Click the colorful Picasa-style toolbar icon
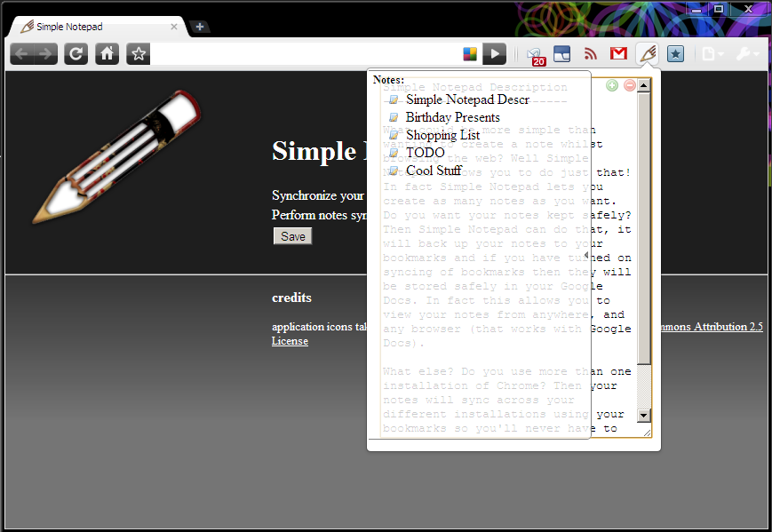 pyautogui.click(x=469, y=53)
